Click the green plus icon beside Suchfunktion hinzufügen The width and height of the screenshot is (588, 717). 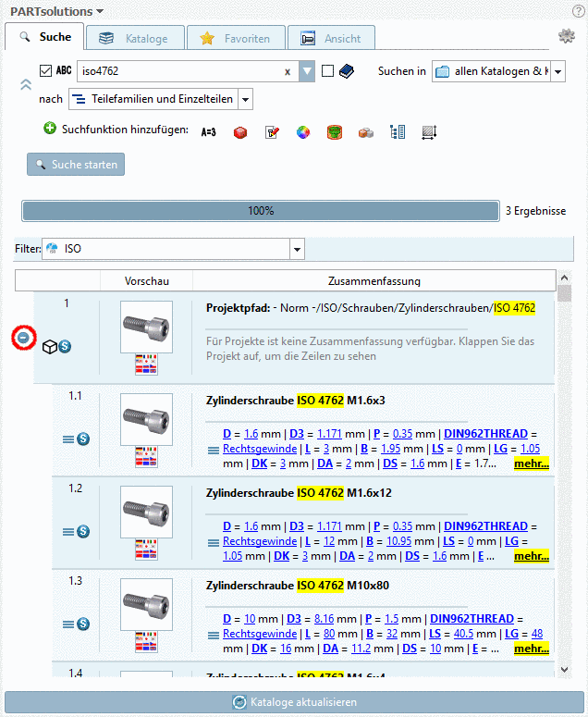pyautogui.click(x=50, y=130)
